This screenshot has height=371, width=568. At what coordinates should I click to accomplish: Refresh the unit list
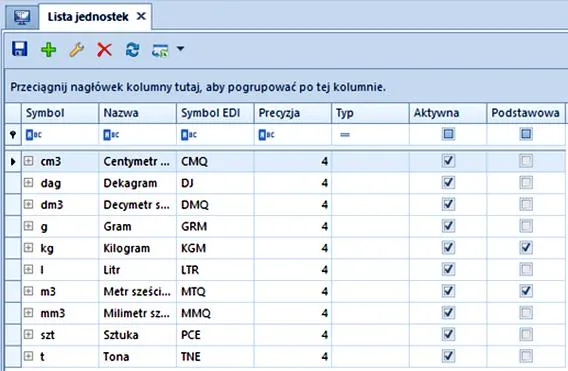[x=132, y=50]
